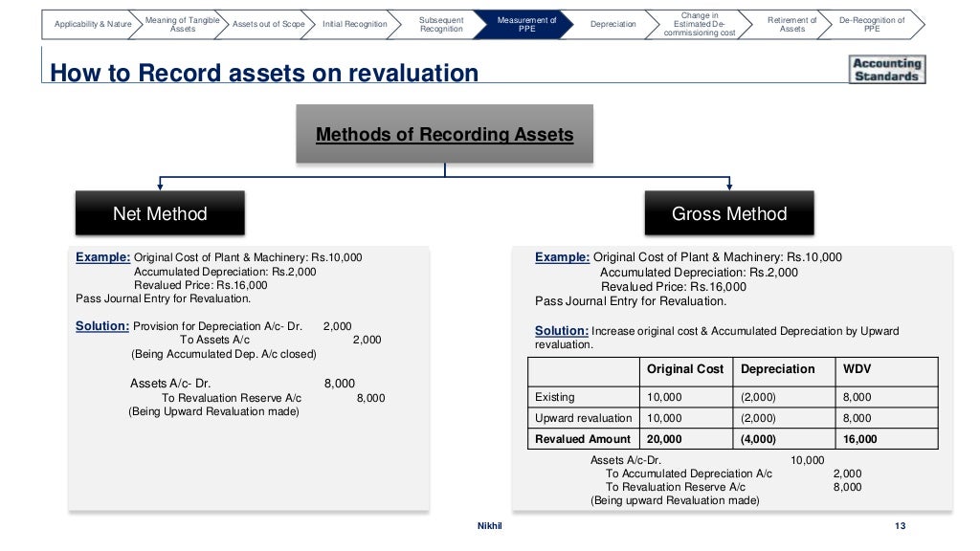Click the 10,000 debit amount under Gross Method
Viewport: 980px width, 551px height.
click(x=808, y=460)
